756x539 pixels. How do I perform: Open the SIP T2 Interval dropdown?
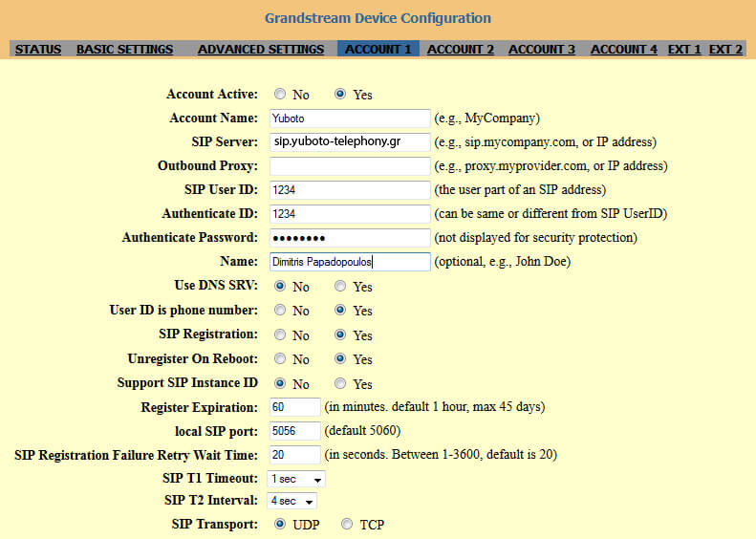[292, 501]
